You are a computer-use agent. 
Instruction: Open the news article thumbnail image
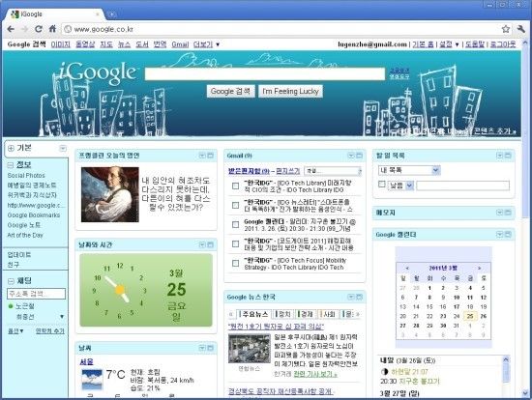point(250,349)
